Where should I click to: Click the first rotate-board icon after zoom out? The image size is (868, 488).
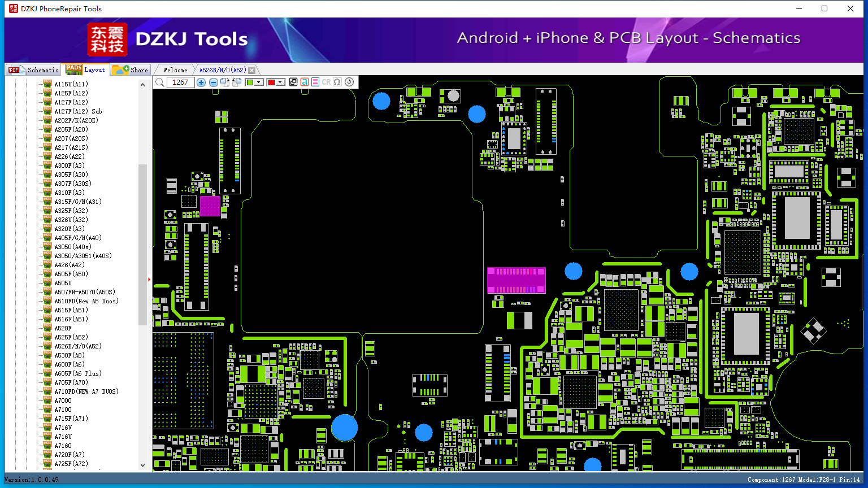click(225, 82)
